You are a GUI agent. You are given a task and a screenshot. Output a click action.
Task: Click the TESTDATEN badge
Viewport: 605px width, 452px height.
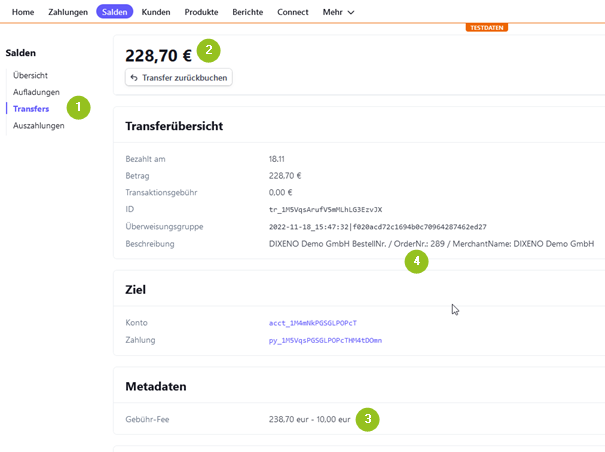tap(487, 27)
